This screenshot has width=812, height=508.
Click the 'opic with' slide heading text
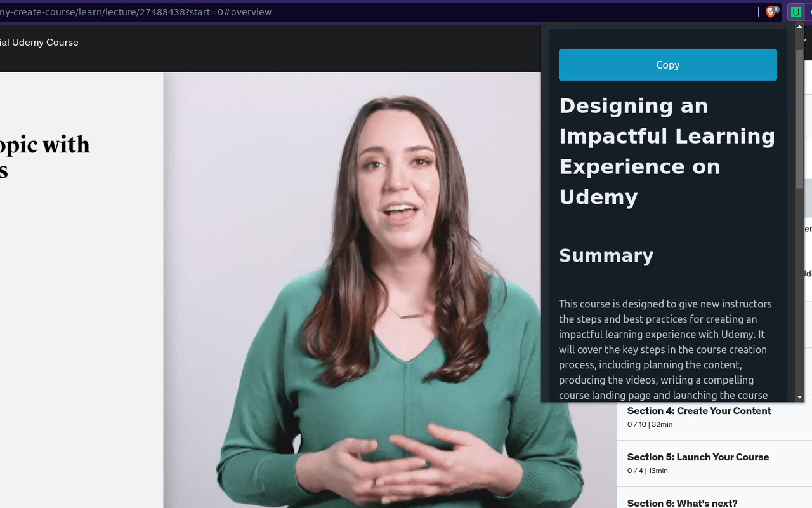(45, 145)
